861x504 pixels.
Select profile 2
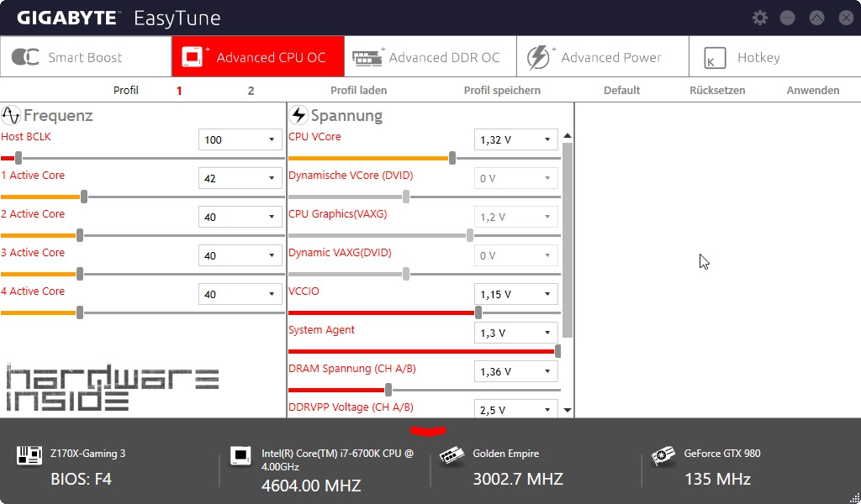point(251,91)
